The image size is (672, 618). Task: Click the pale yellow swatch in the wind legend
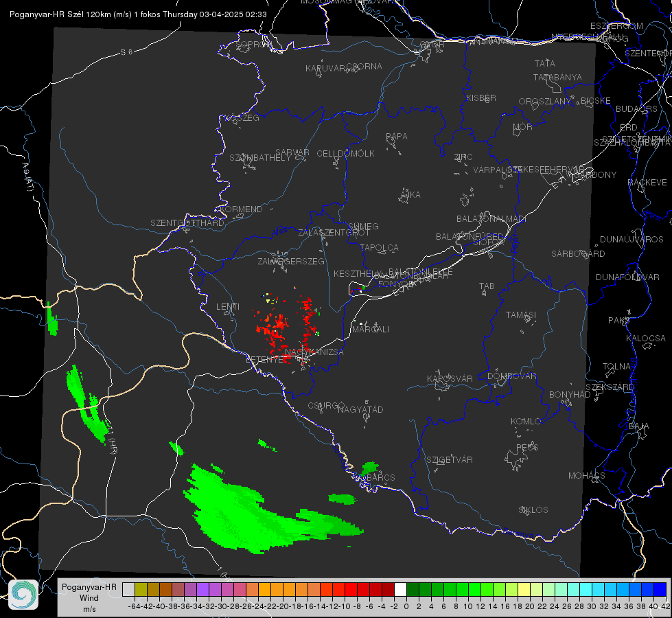point(524,590)
